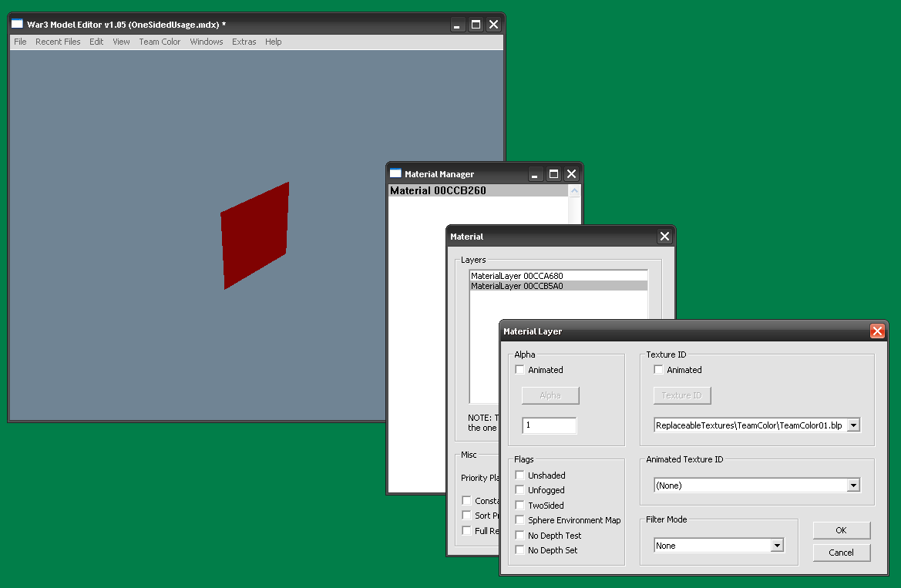The image size is (901, 588).
Task: Toggle the No Depth Set flag
Action: pos(520,550)
